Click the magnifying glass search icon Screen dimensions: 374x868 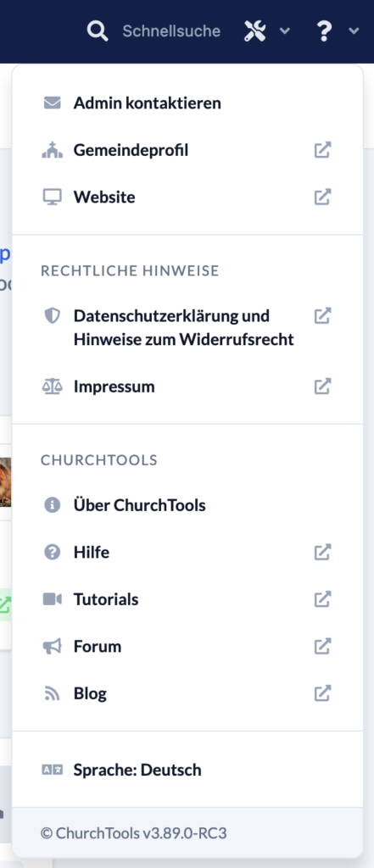tap(98, 31)
